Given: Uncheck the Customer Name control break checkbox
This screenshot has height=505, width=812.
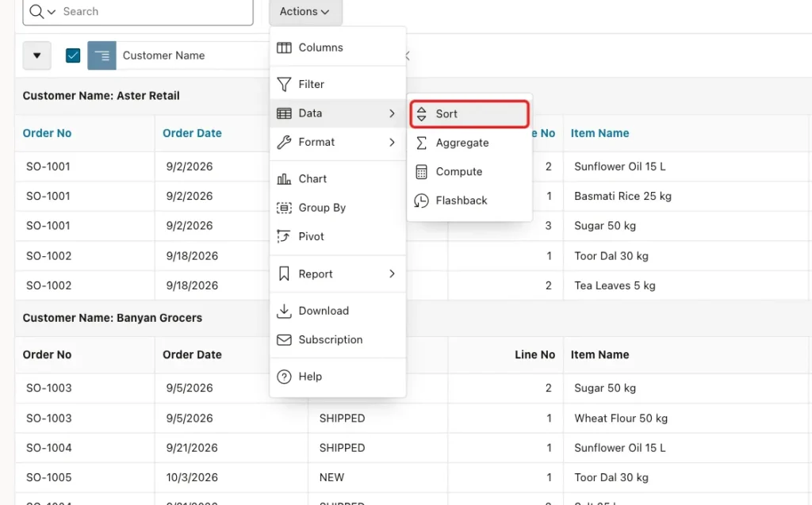Looking at the screenshot, I should [73, 55].
